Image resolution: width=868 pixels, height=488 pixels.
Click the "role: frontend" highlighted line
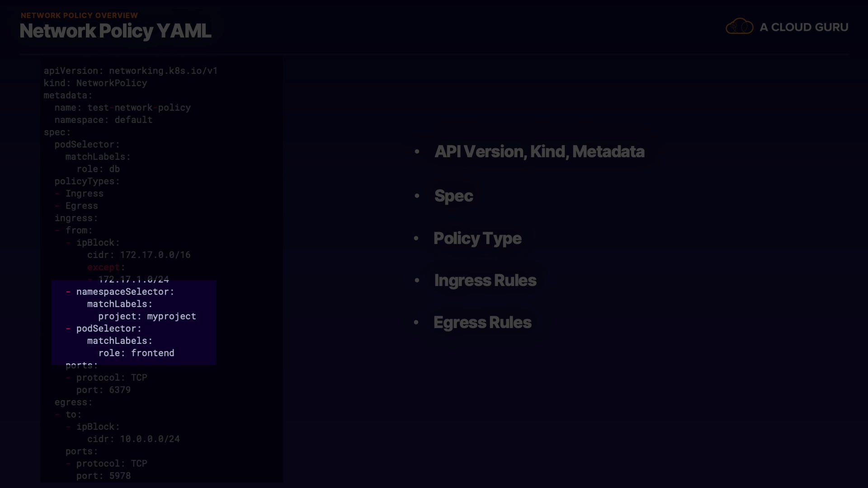(136, 353)
